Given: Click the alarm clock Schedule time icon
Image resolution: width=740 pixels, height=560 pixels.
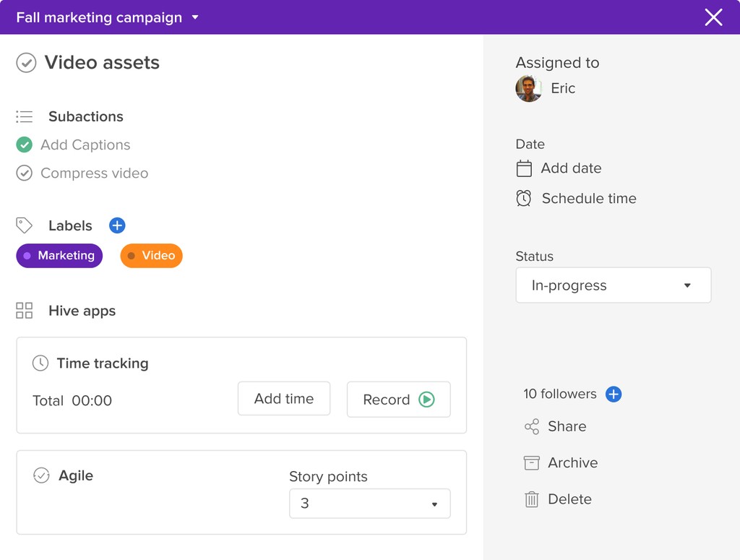Looking at the screenshot, I should 524,198.
